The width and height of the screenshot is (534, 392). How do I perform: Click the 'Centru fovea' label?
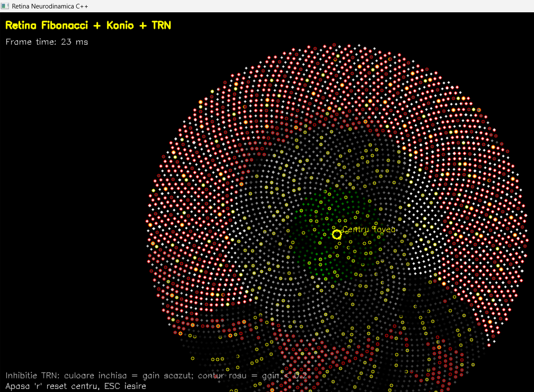click(x=369, y=229)
